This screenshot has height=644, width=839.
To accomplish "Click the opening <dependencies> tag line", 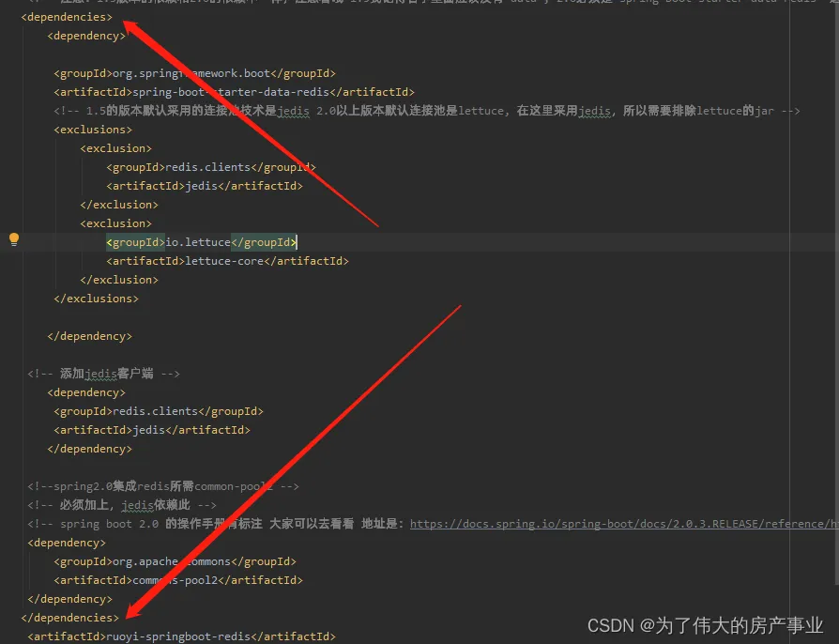I will click(x=67, y=17).
